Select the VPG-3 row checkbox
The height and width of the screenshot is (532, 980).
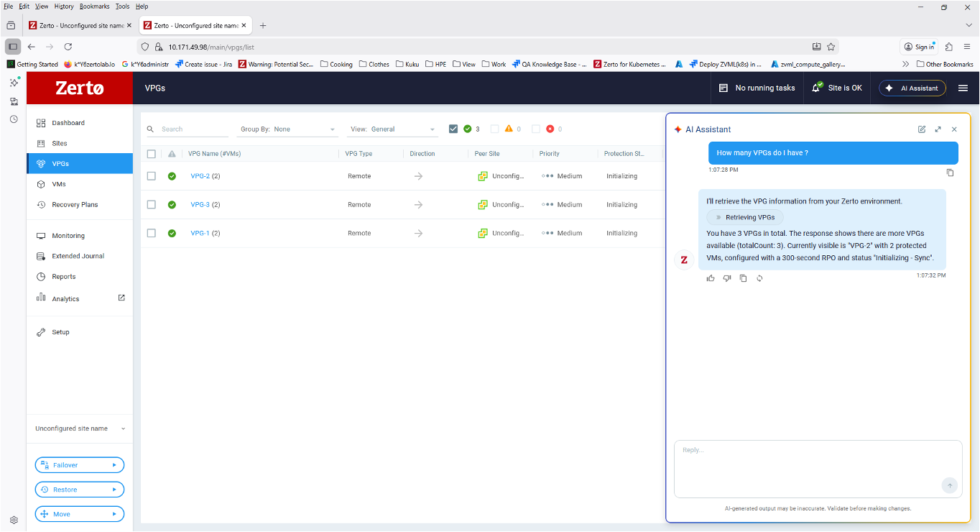151,205
